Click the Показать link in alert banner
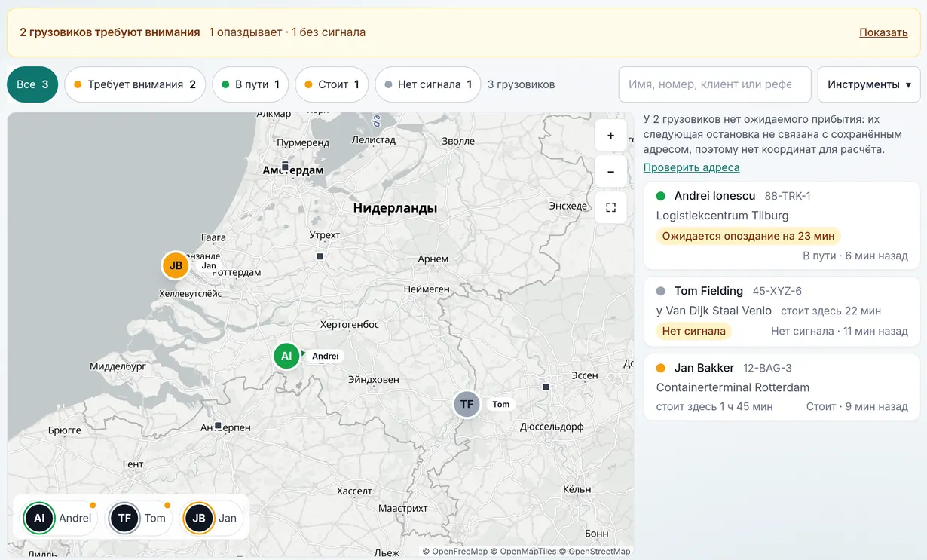This screenshot has height=560, width=927. coord(883,32)
